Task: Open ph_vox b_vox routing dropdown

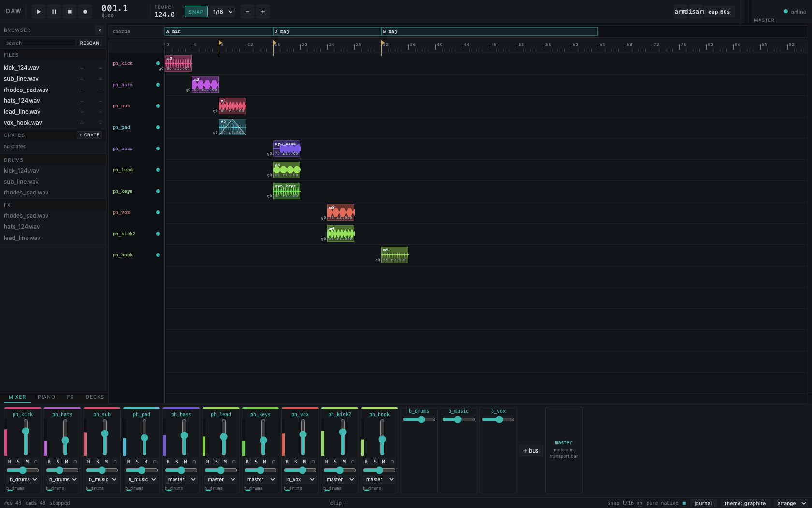Action: [300, 479]
